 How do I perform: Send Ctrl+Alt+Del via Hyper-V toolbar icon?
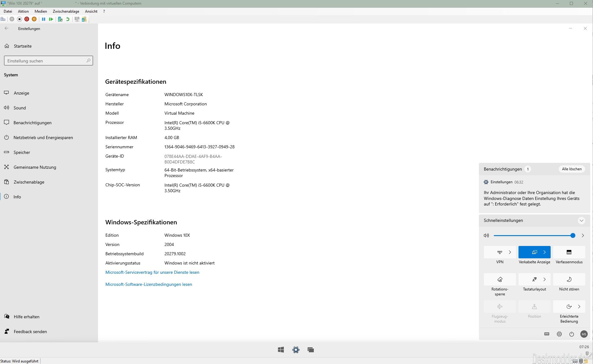click(x=3, y=19)
